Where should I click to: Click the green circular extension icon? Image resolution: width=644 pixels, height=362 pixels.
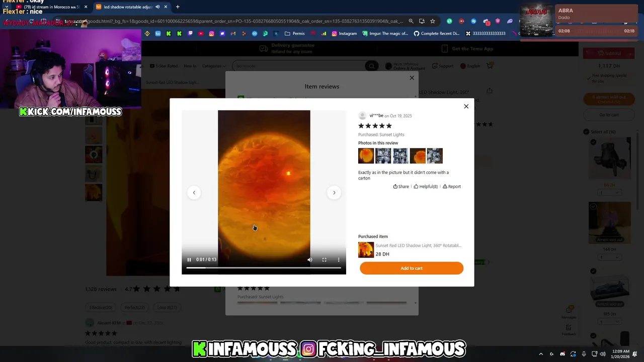point(449,21)
